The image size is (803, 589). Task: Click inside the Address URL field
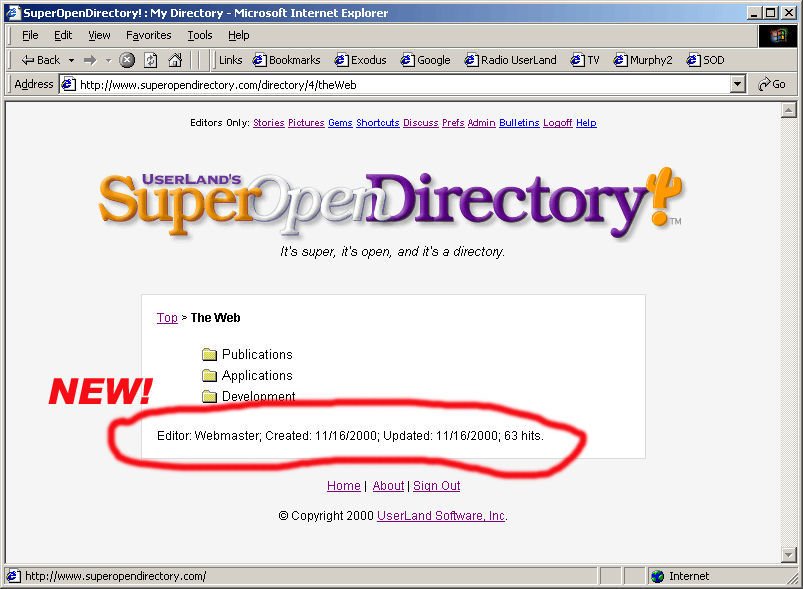point(400,85)
